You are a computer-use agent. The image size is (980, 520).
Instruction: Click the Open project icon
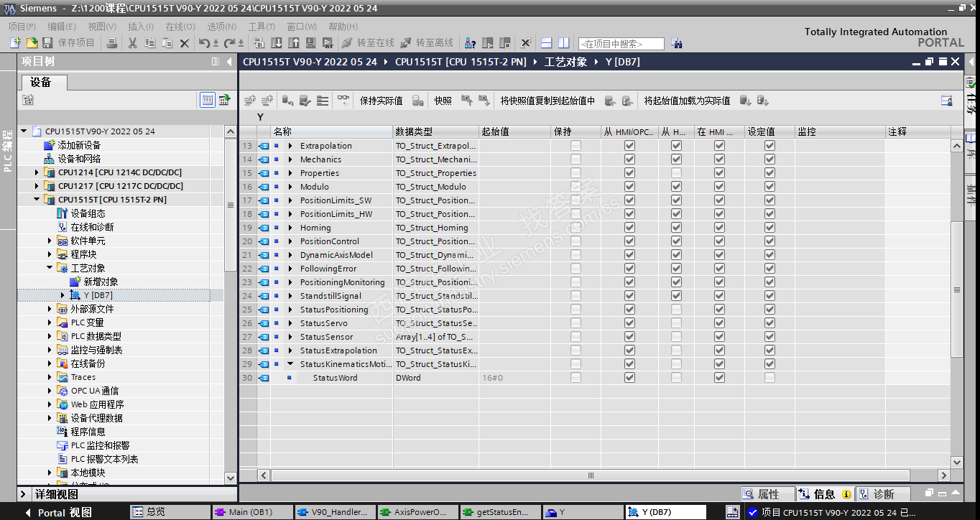click(32, 43)
